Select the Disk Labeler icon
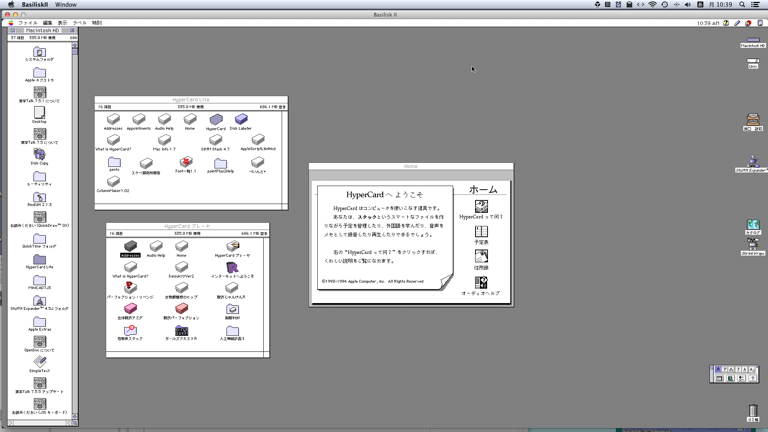 tap(241, 119)
